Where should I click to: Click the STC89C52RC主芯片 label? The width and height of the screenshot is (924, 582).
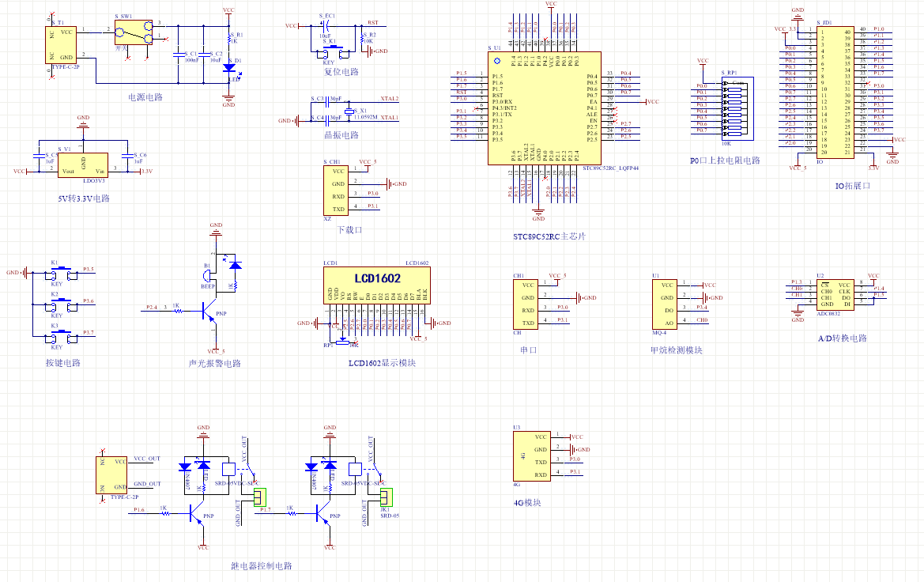pyautogui.click(x=549, y=236)
